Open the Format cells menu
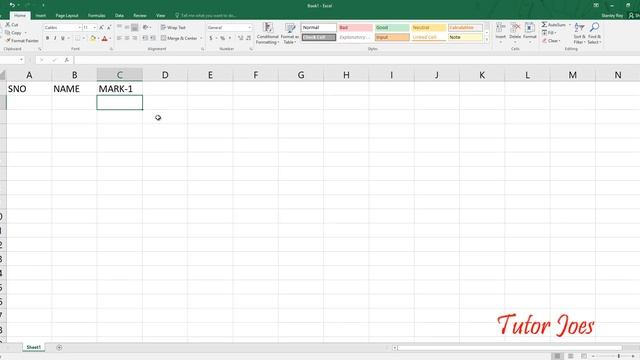This screenshot has height=360, width=640. pyautogui.click(x=530, y=33)
